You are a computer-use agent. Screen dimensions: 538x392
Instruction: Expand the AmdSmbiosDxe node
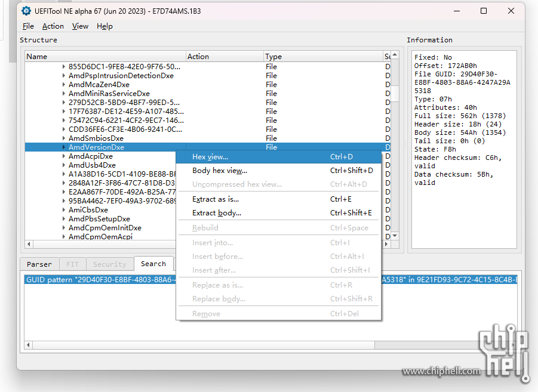coord(63,138)
